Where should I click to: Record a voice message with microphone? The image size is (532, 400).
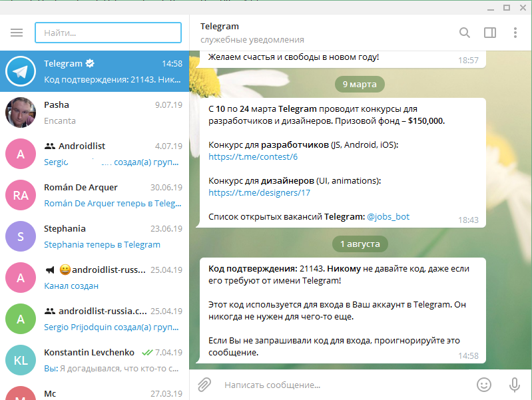515,385
